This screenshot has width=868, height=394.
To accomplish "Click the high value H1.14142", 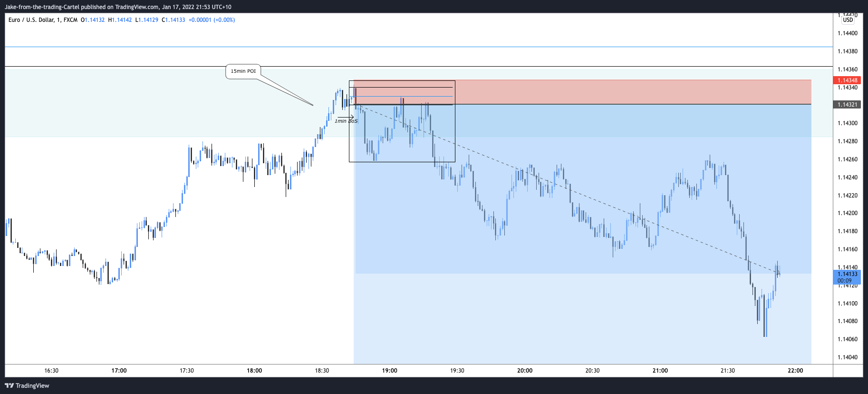I will point(120,20).
